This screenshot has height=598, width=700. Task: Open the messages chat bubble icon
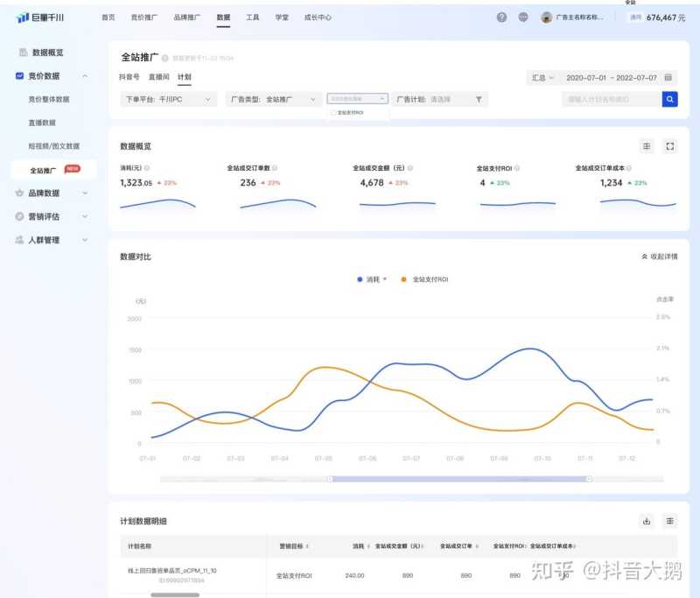(523, 18)
